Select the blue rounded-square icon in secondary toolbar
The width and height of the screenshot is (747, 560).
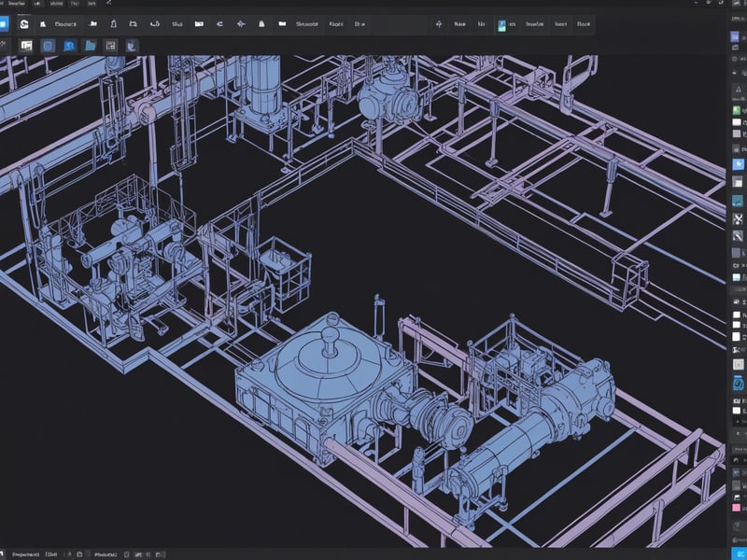(49, 45)
